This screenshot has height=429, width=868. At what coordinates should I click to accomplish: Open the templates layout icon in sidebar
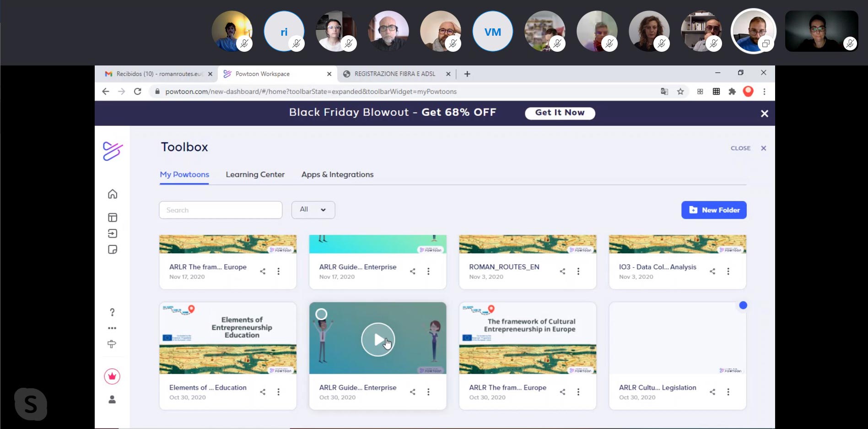coord(113,217)
